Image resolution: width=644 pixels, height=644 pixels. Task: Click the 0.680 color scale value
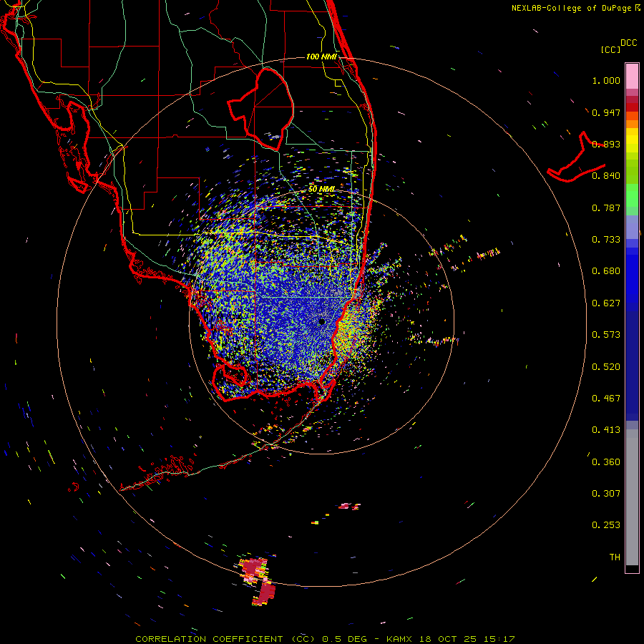click(x=606, y=271)
